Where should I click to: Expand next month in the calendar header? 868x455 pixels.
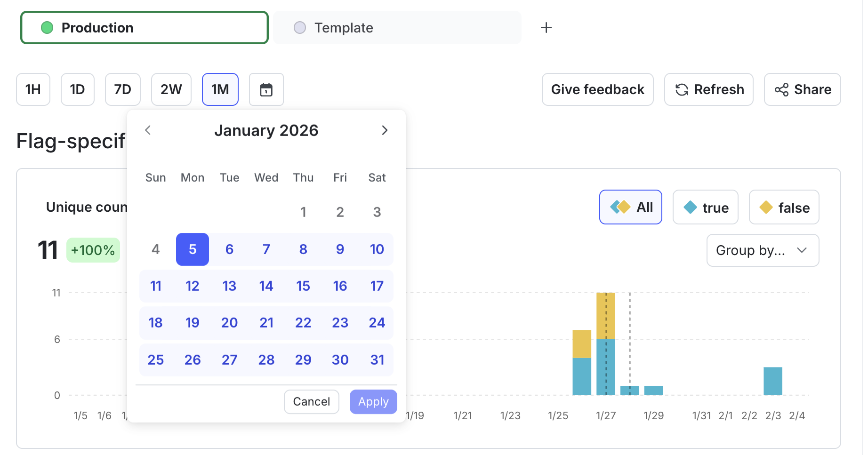(385, 130)
